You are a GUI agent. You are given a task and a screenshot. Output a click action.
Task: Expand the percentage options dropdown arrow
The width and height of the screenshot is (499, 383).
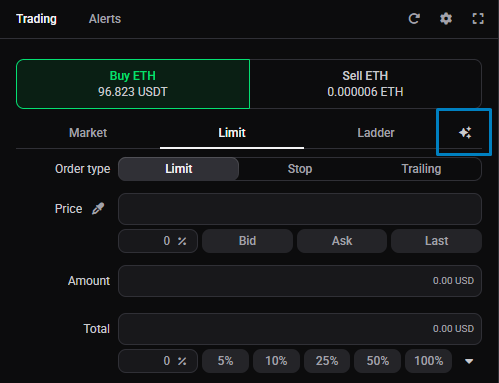469,361
